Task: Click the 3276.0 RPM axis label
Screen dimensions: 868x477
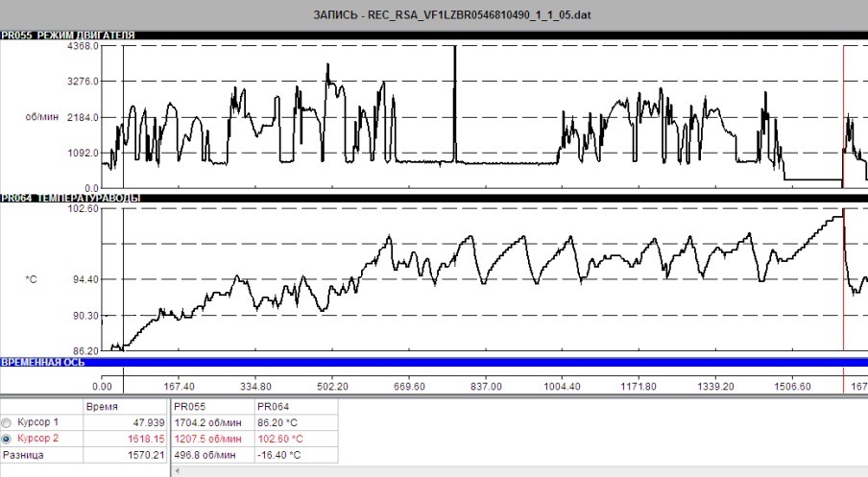Action: pos(83,82)
